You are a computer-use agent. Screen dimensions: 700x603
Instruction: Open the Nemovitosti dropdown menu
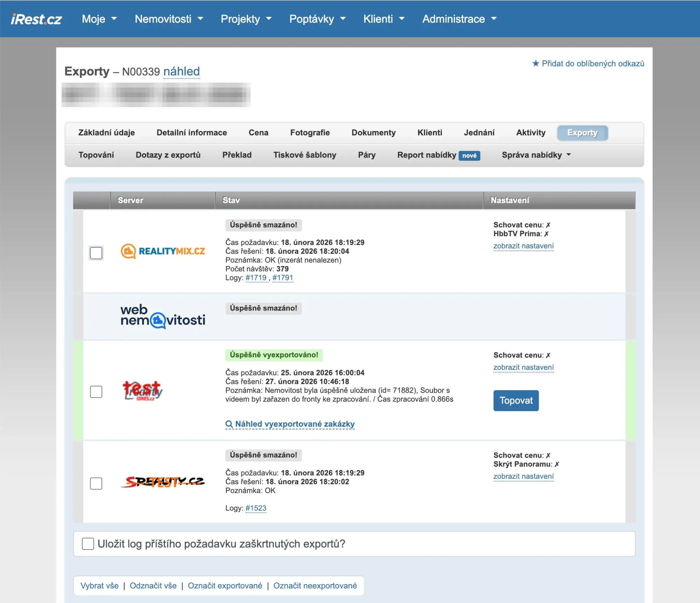(169, 19)
